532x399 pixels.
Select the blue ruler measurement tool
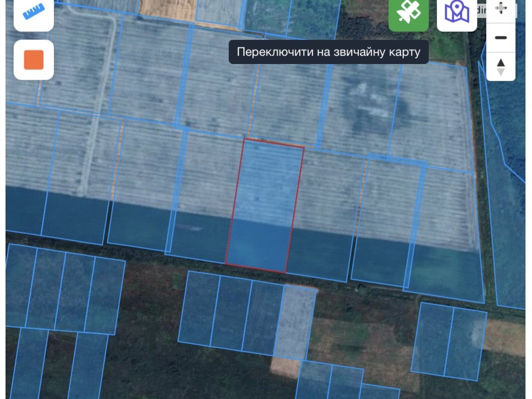coord(34,12)
